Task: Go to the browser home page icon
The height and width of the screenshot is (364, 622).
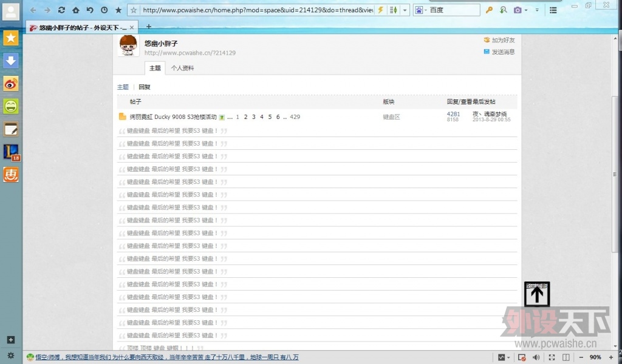Action: [76, 10]
